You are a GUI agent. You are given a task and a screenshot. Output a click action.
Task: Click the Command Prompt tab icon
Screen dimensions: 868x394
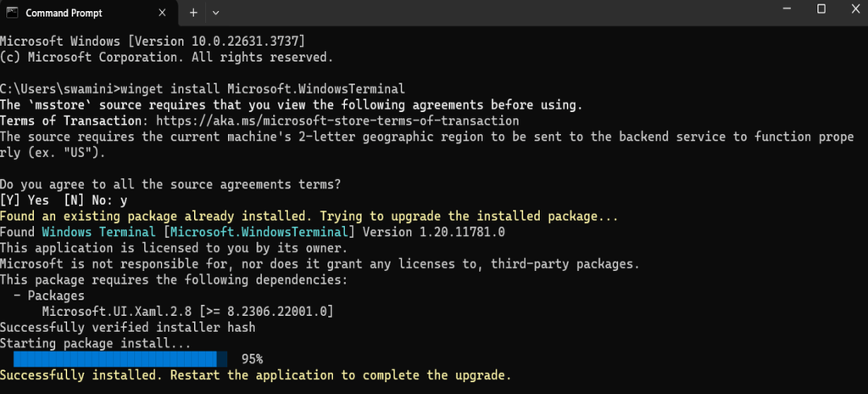[13, 14]
